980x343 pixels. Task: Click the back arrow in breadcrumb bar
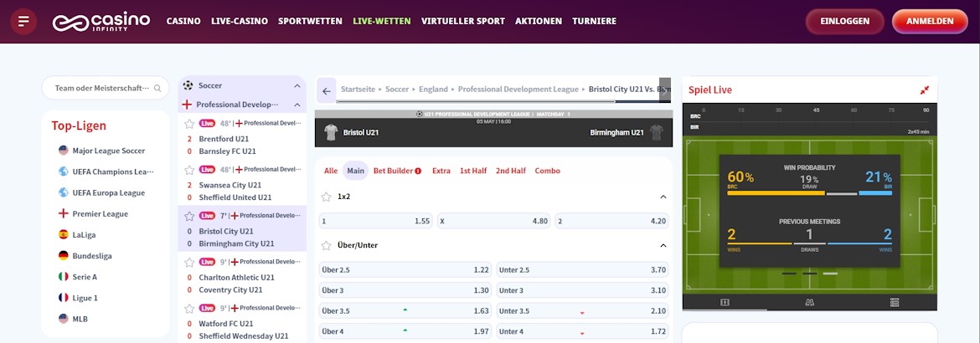click(x=327, y=91)
